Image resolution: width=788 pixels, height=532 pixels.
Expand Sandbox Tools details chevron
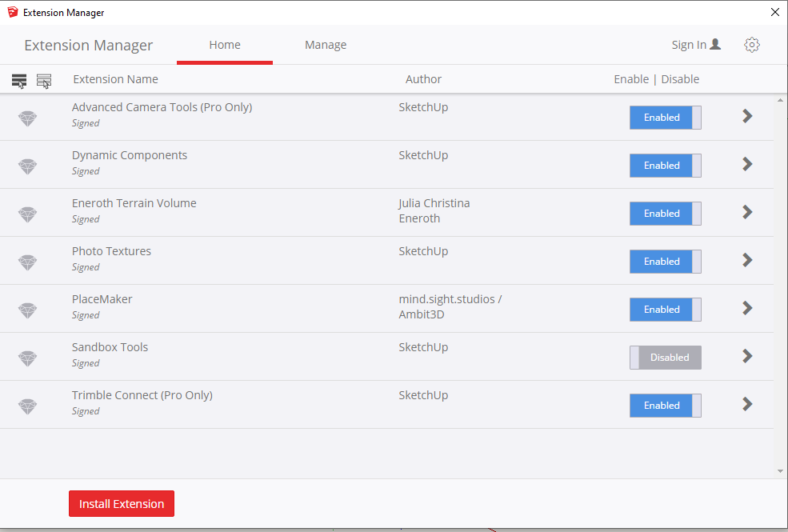click(x=747, y=356)
